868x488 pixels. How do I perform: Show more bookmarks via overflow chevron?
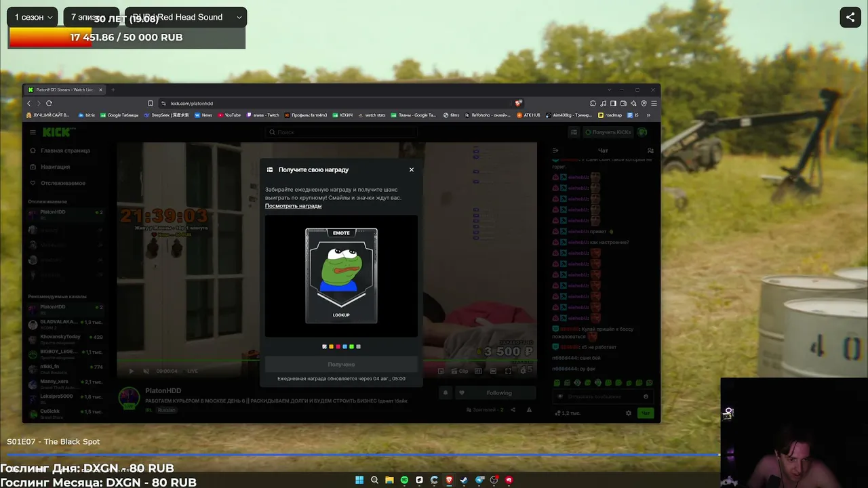(x=648, y=115)
